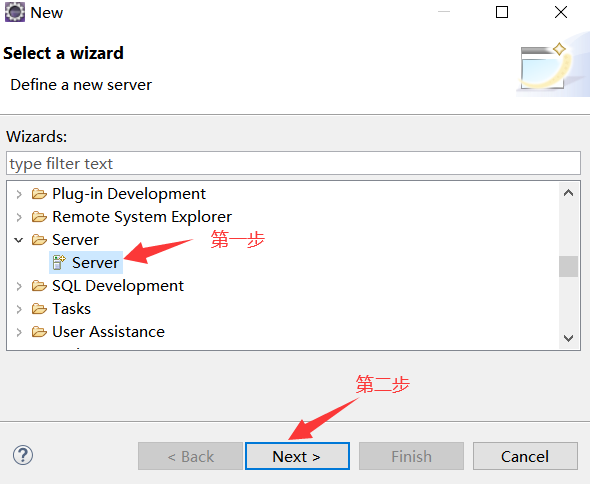590x484 pixels.
Task: Expand the SQL Development node
Action: tap(19, 286)
